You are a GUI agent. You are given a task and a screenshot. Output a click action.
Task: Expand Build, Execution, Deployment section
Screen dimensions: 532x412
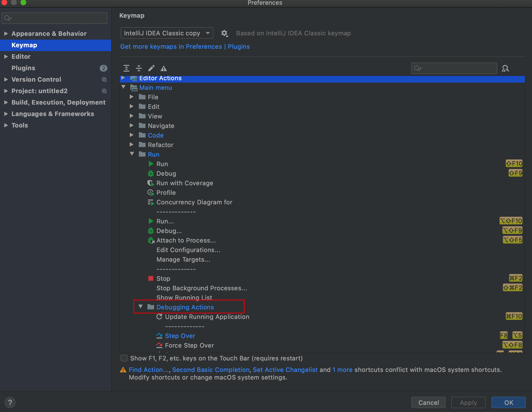pos(6,102)
